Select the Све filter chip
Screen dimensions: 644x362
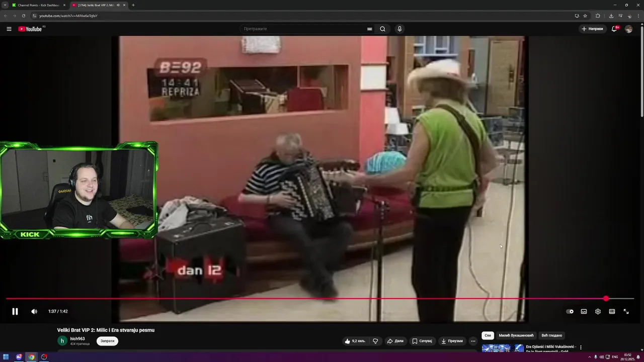tap(488, 335)
